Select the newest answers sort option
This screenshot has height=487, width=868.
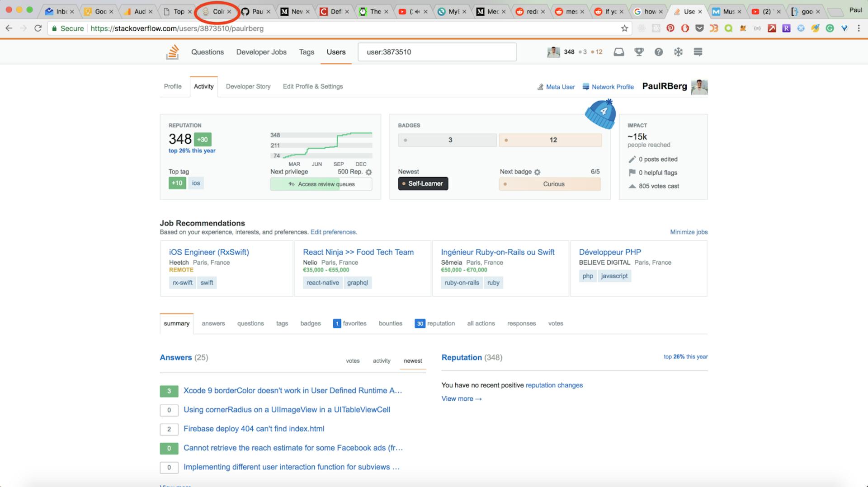(412, 361)
